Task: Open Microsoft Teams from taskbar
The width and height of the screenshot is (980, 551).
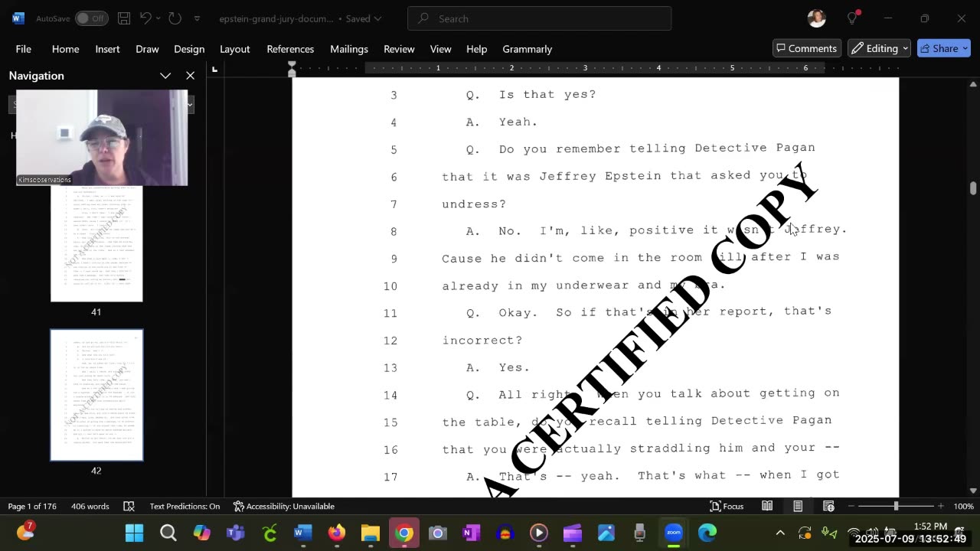Action: [235, 533]
